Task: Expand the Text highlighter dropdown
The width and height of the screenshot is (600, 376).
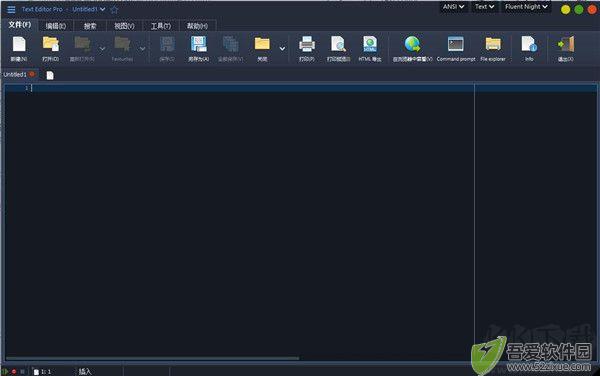Action: pos(491,7)
